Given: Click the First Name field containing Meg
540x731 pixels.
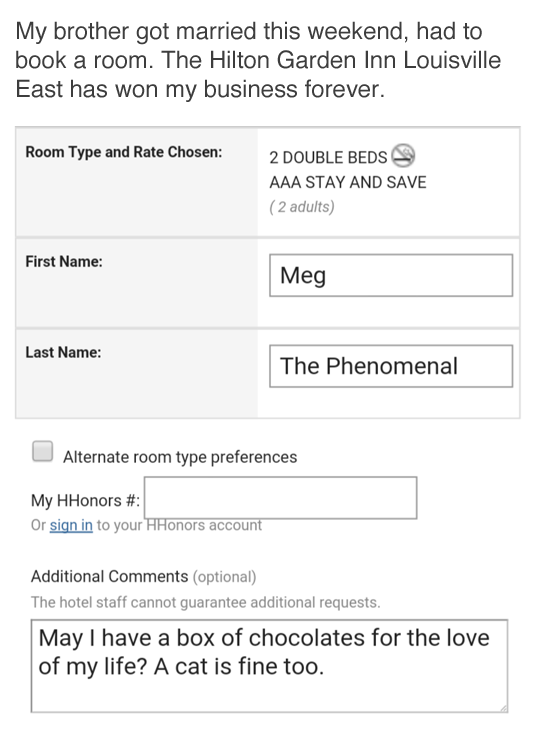Looking at the screenshot, I should (391, 275).
